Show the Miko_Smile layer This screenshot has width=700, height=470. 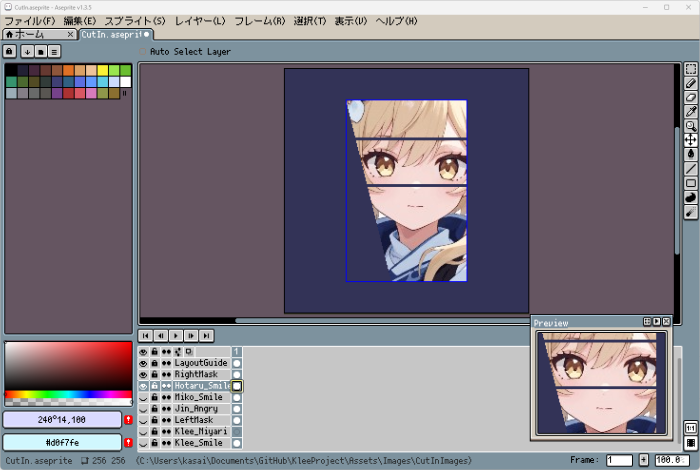pos(143,397)
